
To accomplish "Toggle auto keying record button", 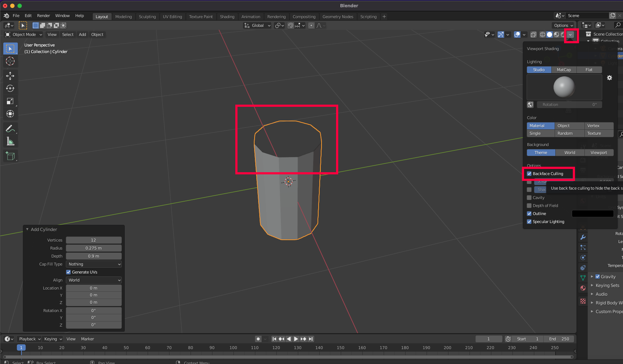I will [258, 339].
